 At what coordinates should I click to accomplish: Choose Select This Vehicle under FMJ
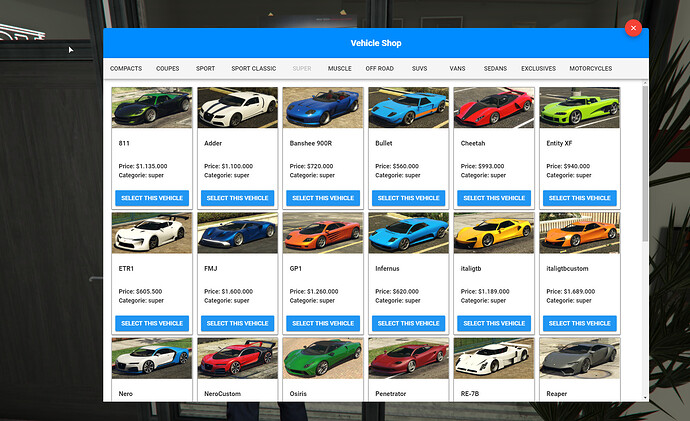click(237, 323)
